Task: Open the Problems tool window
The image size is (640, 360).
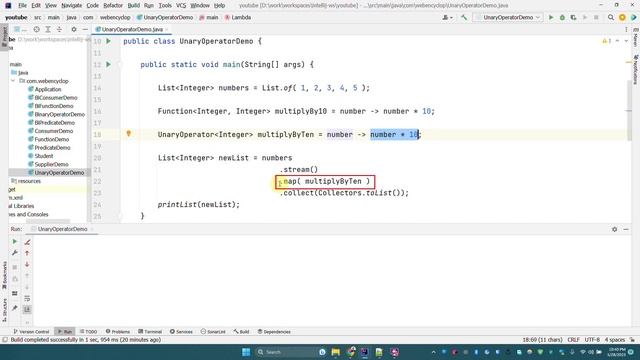Action: [118, 331]
